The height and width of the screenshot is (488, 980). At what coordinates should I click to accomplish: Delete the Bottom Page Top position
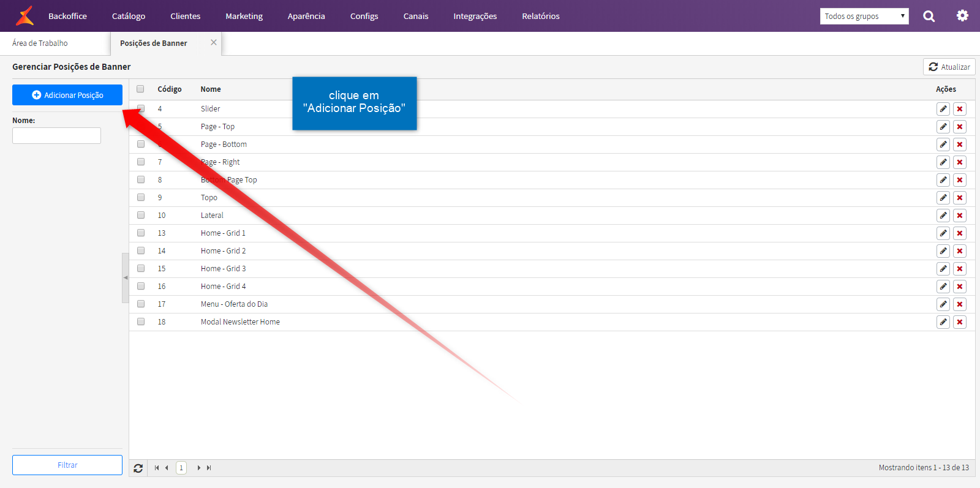coord(960,180)
